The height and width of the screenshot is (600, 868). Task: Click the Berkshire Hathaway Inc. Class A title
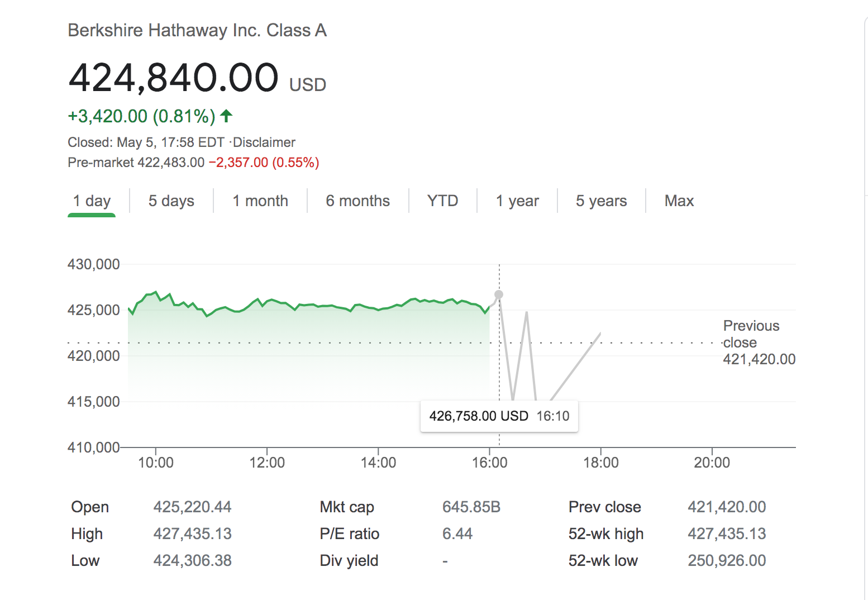click(x=197, y=30)
